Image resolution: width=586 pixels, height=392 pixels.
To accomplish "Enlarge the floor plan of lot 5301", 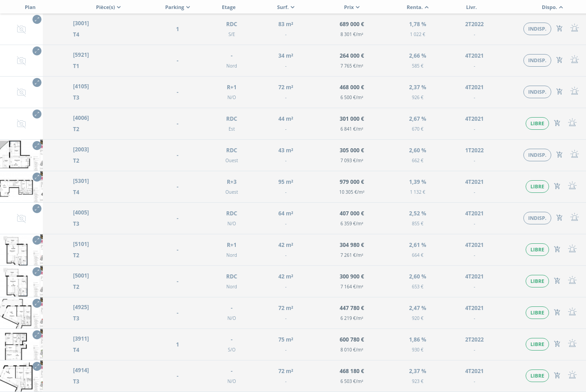I will click(x=37, y=177).
